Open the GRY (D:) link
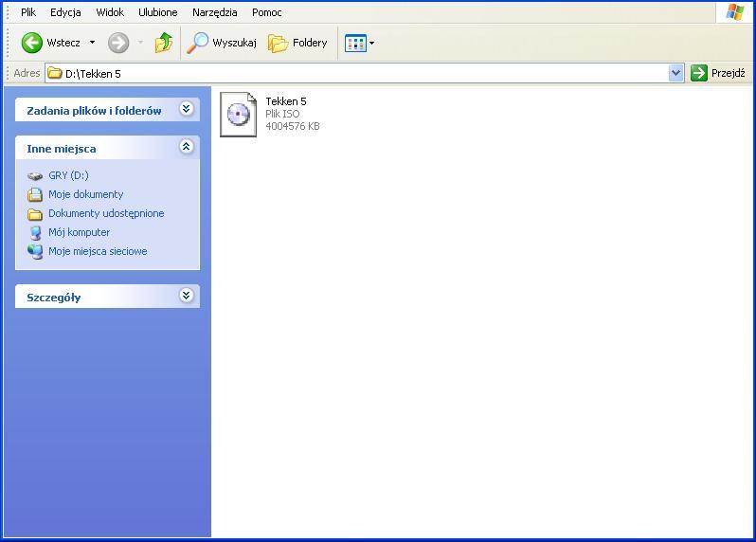Viewport: 756px width, 542px height. point(68,175)
